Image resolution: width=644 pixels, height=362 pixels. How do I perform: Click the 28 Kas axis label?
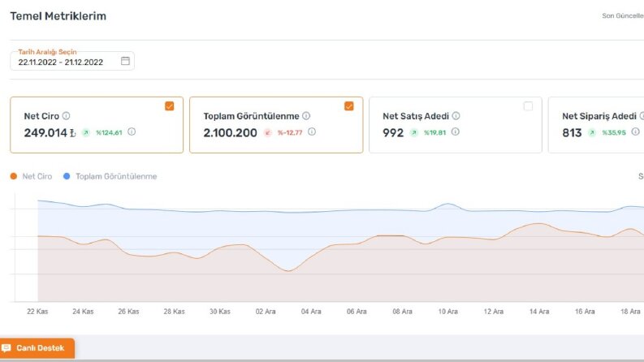click(x=174, y=312)
